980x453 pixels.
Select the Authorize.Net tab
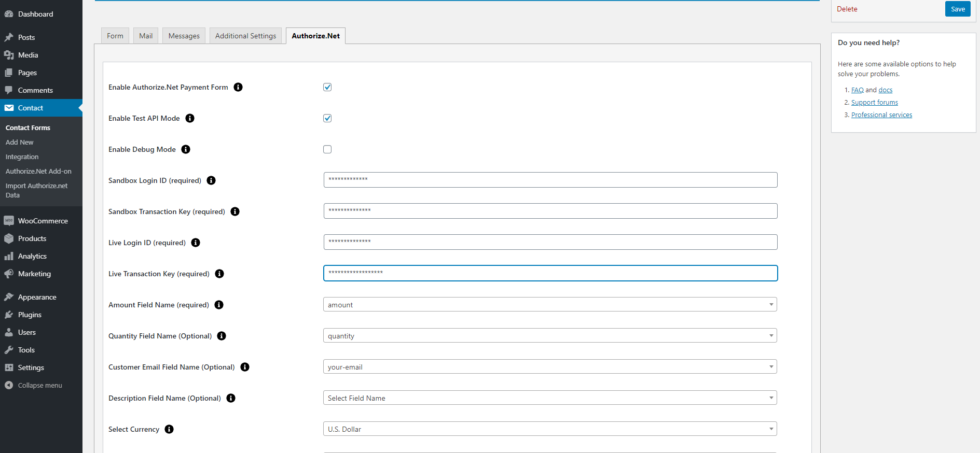point(315,36)
